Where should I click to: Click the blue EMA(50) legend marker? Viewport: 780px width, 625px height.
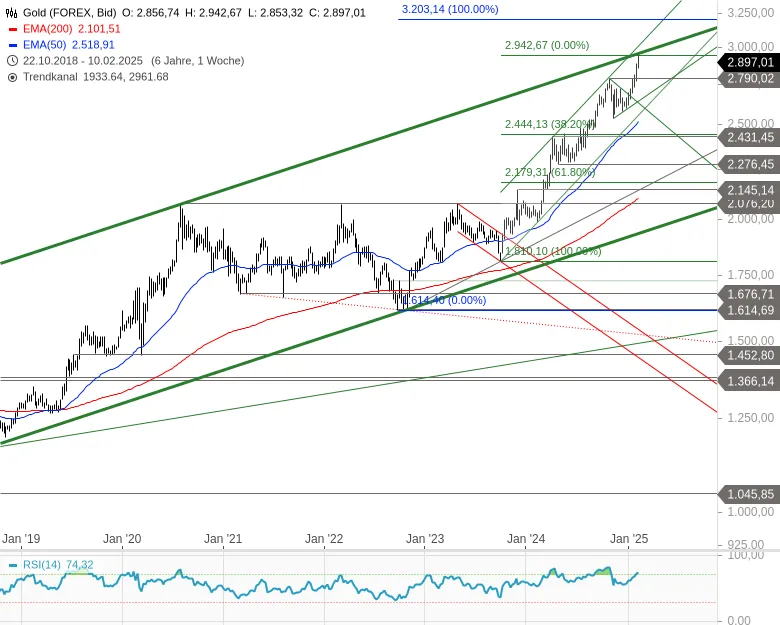point(13,45)
